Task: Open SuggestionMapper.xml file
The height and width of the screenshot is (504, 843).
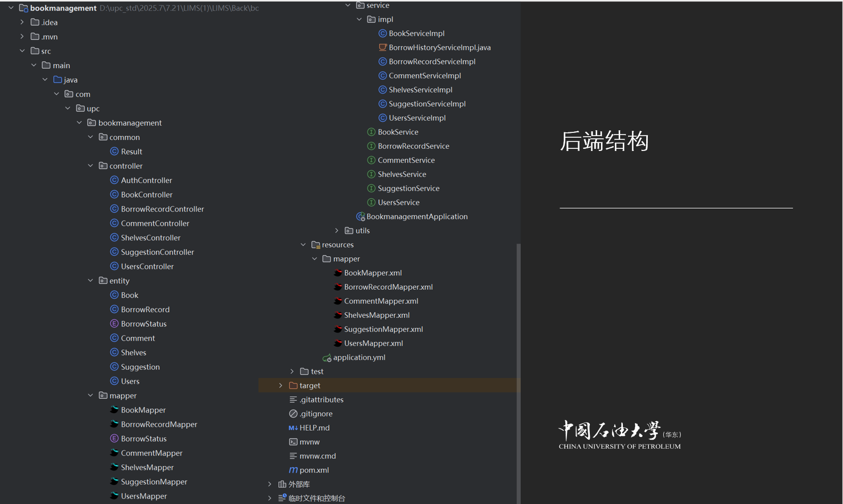Action: (x=383, y=329)
